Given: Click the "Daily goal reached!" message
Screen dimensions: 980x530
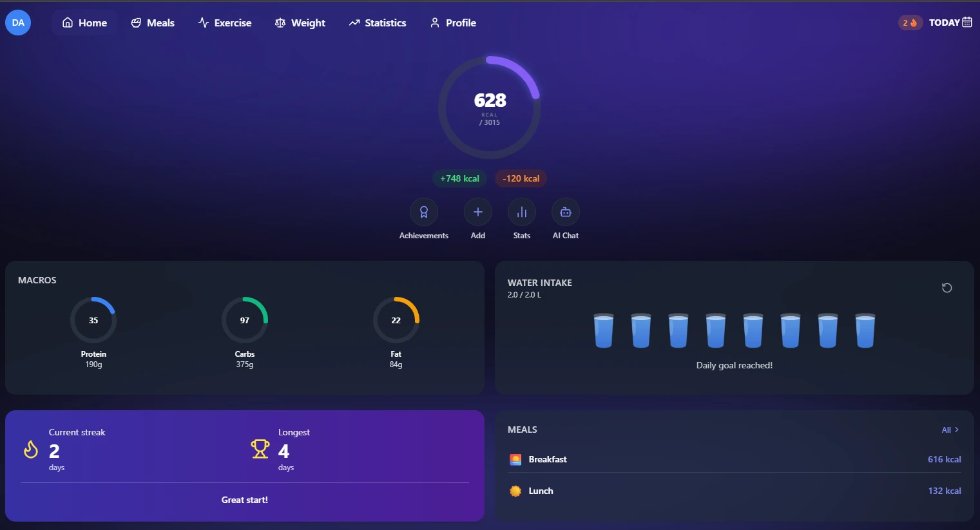Looking at the screenshot, I should point(735,365).
